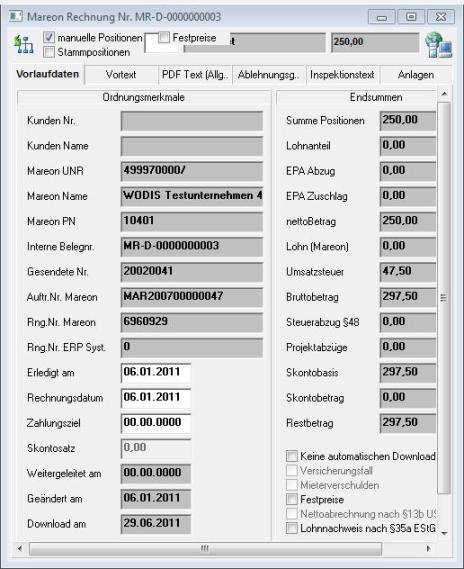The width and height of the screenshot is (464, 569).
Task: Uncheck the manuelle Positionen checkbox
Action: (x=49, y=37)
